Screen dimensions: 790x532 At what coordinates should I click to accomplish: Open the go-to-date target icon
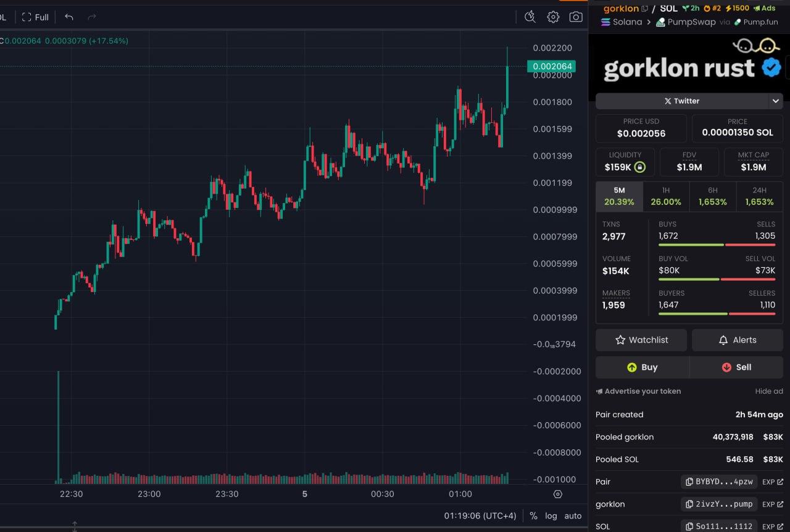tap(558, 494)
